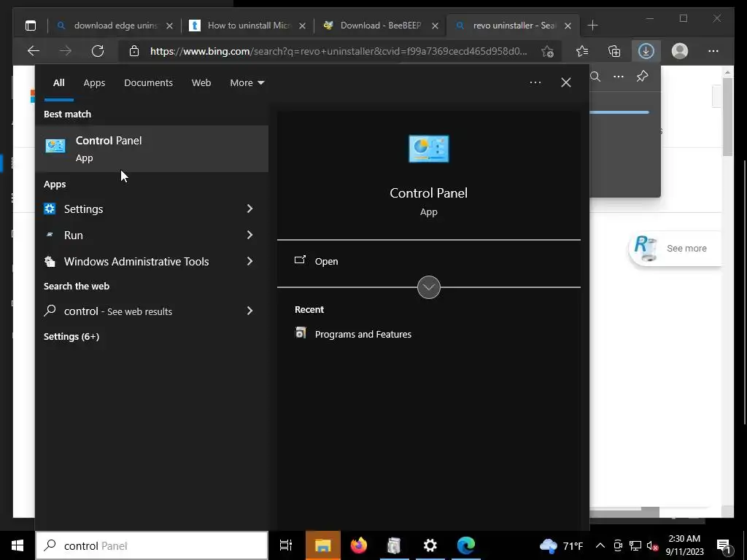Viewport: 747px width, 560px height.
Task: Click the web search magnifier for control
Action: [50, 311]
